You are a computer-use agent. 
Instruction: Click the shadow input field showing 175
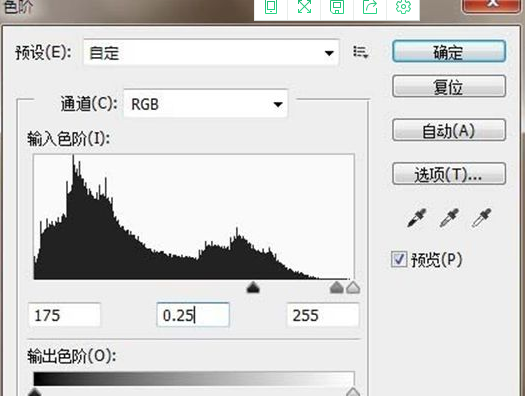[64, 315]
